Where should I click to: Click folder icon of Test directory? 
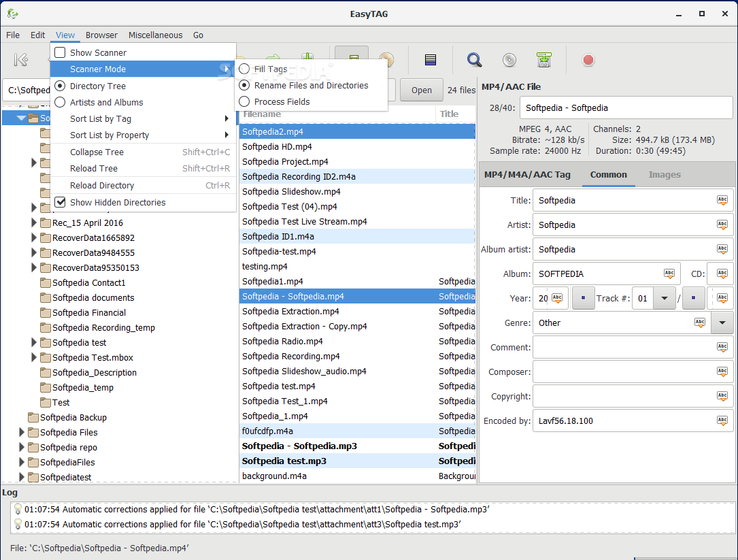click(45, 402)
